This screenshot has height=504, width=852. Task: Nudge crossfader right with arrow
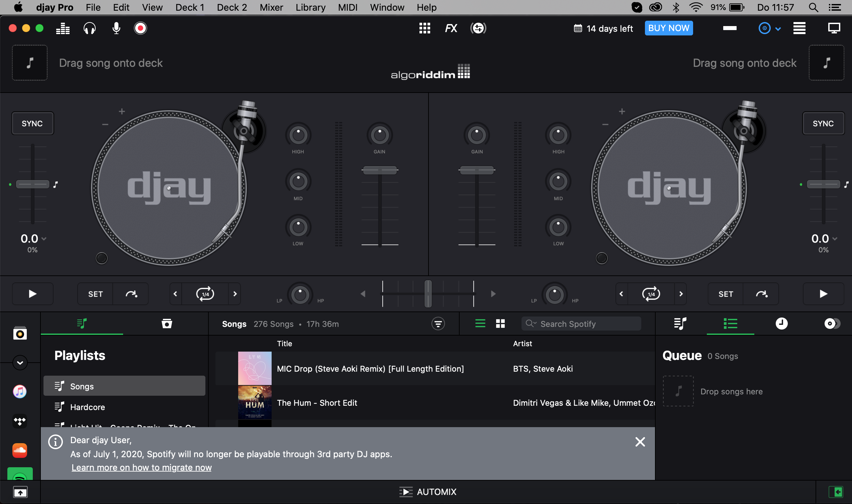coord(493,294)
